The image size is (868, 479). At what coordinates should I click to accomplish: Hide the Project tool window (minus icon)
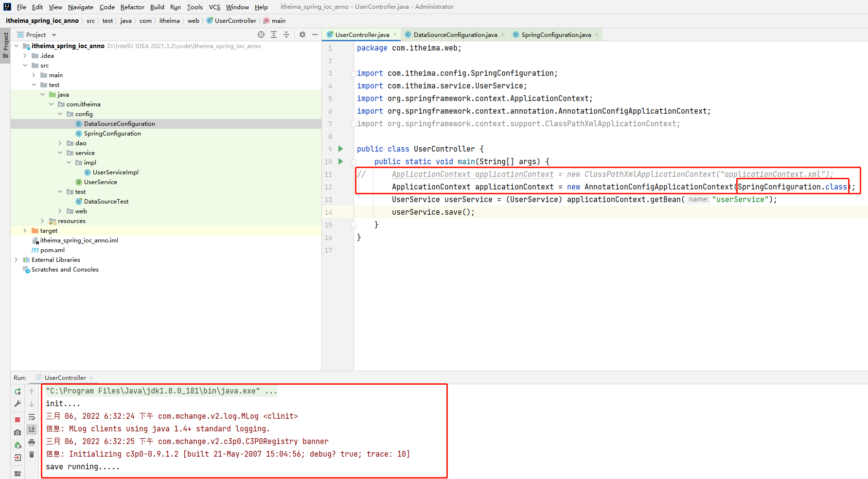coord(315,34)
